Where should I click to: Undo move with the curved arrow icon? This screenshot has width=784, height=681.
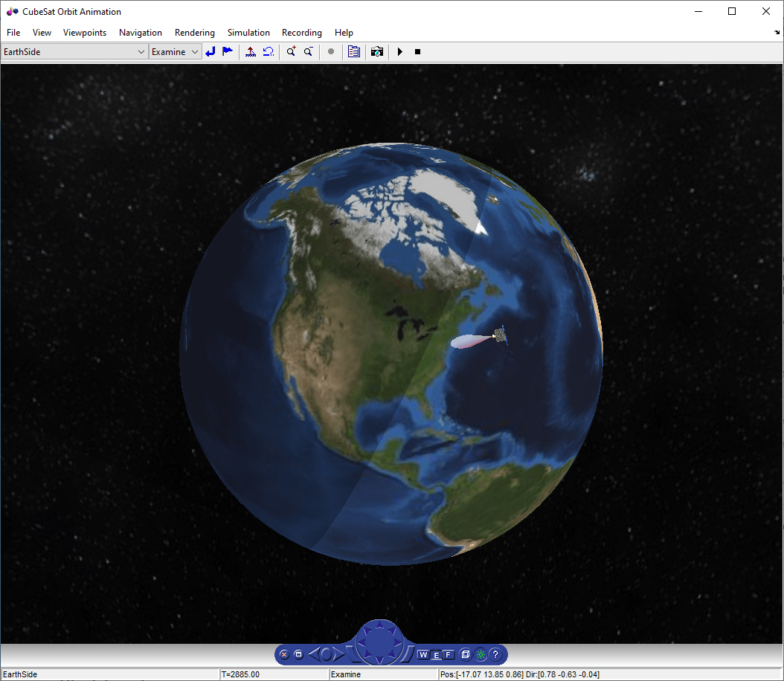point(268,51)
